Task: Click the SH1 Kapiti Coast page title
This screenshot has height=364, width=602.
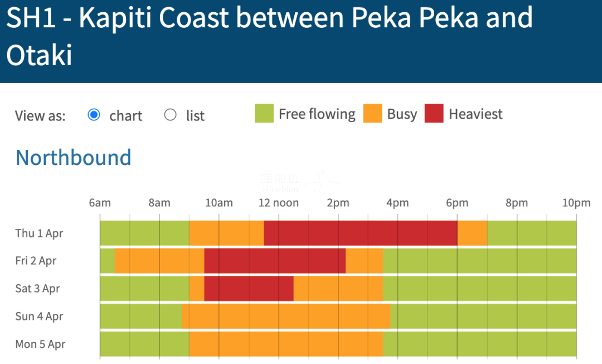Action: (x=270, y=36)
